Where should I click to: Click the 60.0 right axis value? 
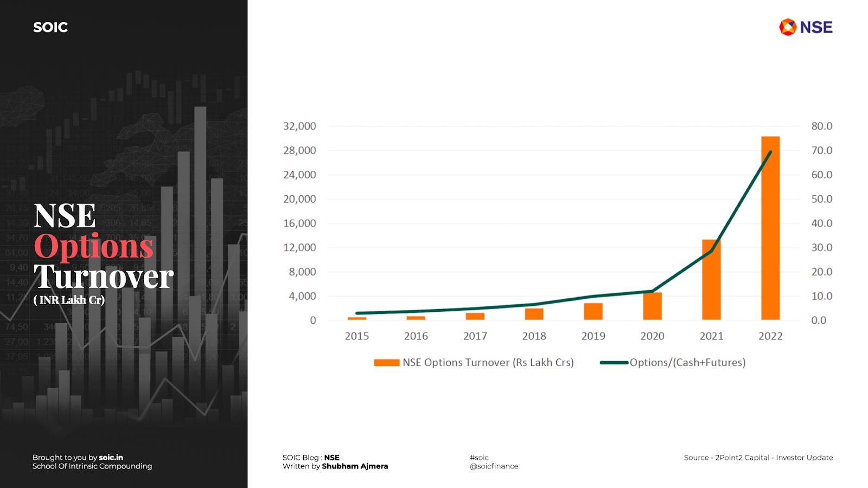click(821, 175)
